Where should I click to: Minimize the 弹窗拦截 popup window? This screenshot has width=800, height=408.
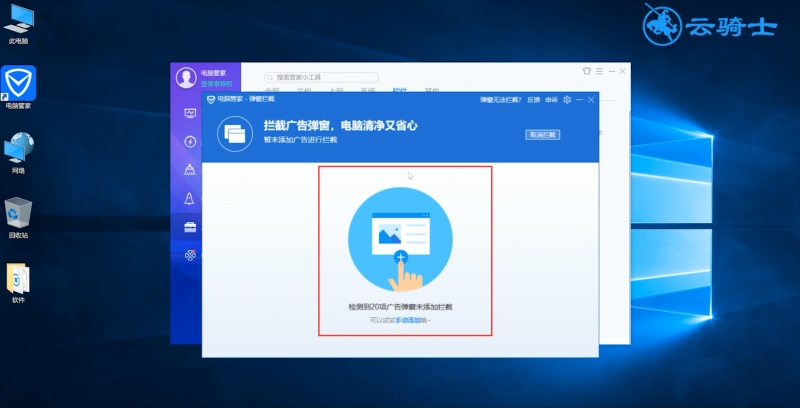(580, 100)
